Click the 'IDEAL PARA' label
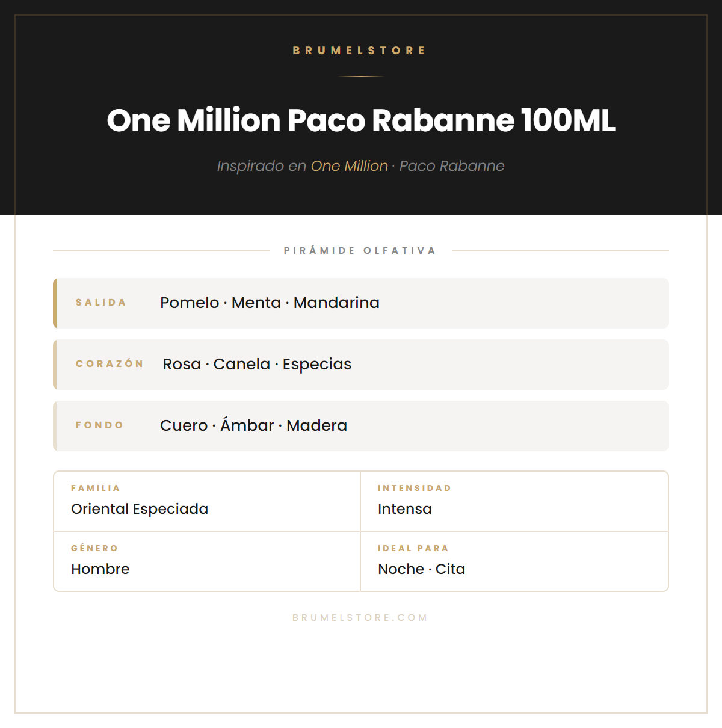 pyautogui.click(x=413, y=548)
